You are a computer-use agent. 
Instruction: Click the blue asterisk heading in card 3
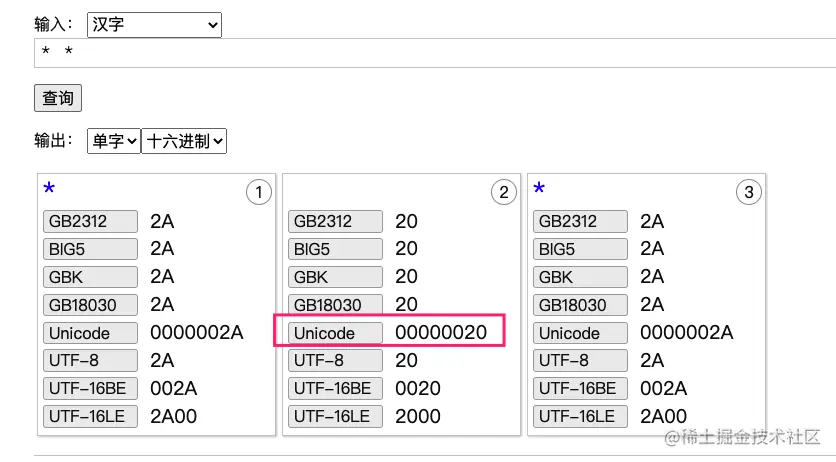[x=539, y=188]
